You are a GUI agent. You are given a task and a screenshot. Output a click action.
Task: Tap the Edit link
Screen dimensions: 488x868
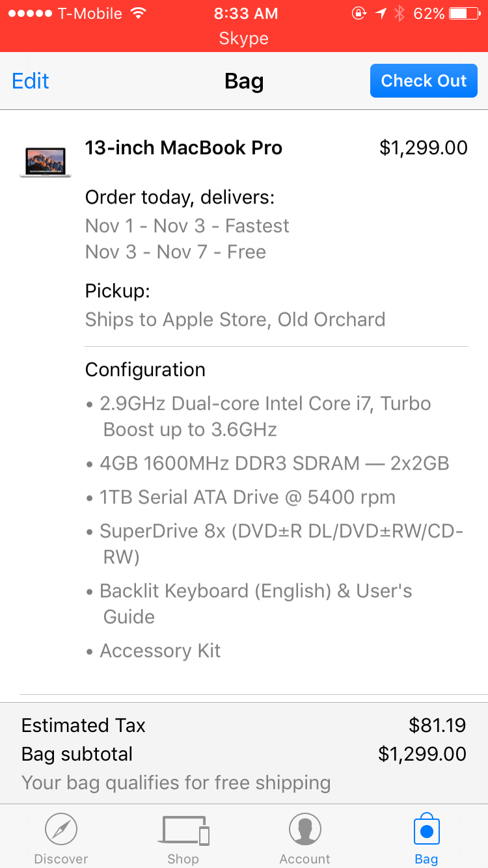pos(31,81)
